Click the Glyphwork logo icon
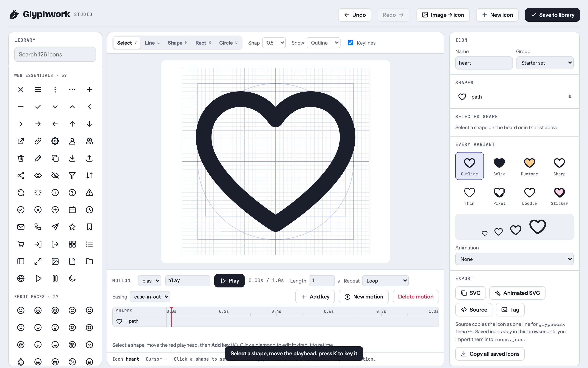Screen dimensions: 588x368 [x=14, y=15]
